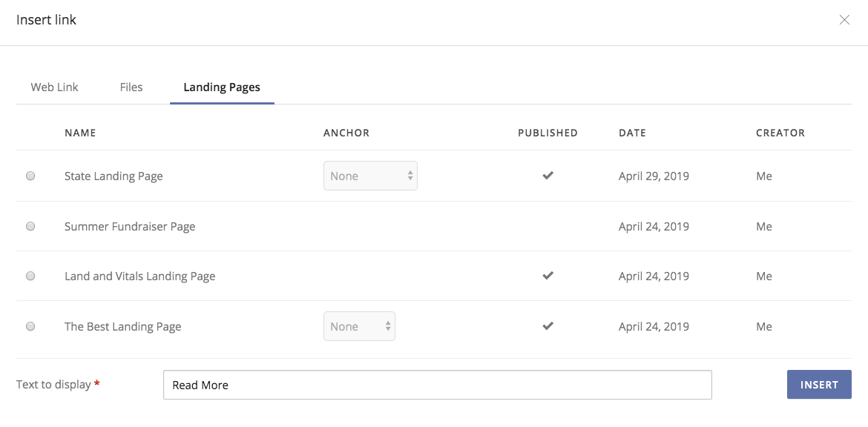Viewport: 868px width, 427px height.
Task: Open the Landing Pages tab
Action: pyautogui.click(x=222, y=87)
